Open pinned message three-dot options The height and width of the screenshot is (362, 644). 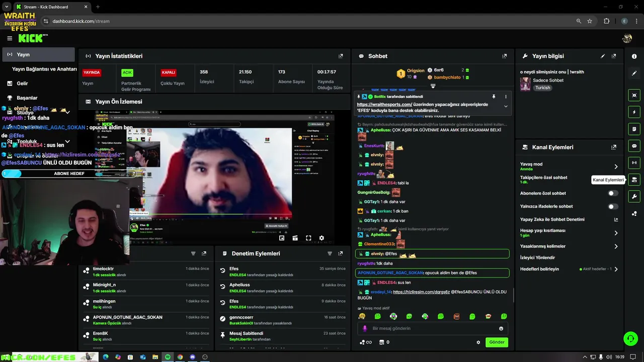click(506, 97)
